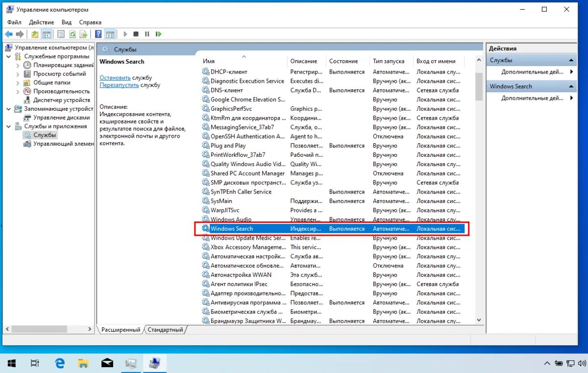588x373 pixels.
Task: Sort by the Тип запуска column header
Action: tap(392, 61)
